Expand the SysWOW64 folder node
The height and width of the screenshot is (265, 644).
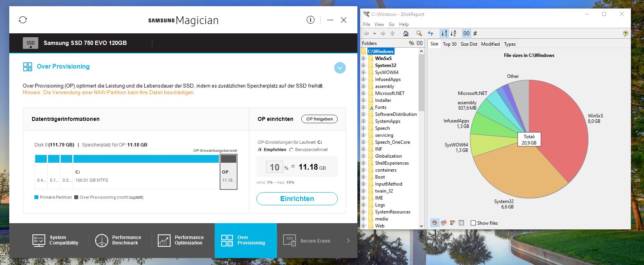(363, 72)
